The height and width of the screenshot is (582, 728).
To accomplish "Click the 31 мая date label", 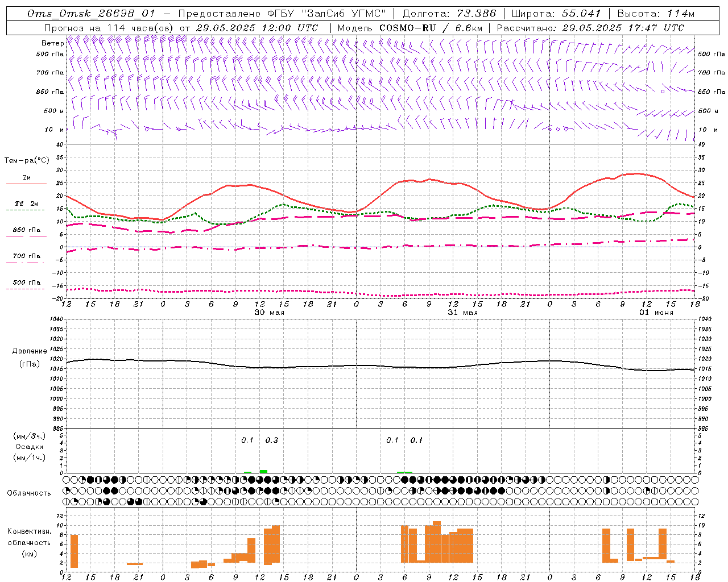I will 463,313.
